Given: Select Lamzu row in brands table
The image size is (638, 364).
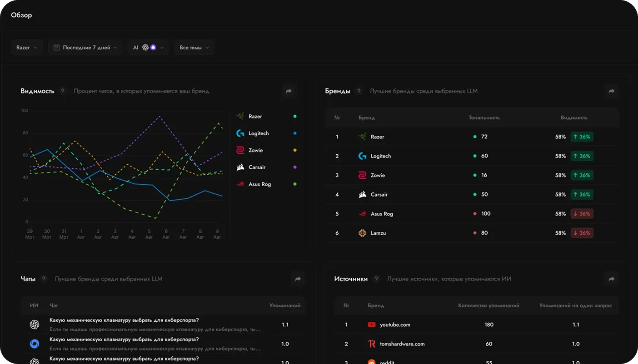Looking at the screenshot, I should coord(472,233).
